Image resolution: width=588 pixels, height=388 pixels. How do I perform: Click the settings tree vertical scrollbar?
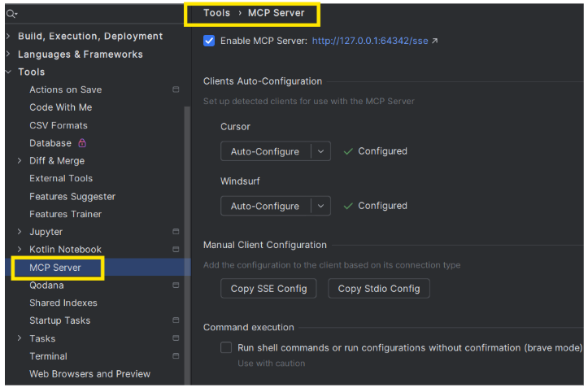tap(187, 246)
